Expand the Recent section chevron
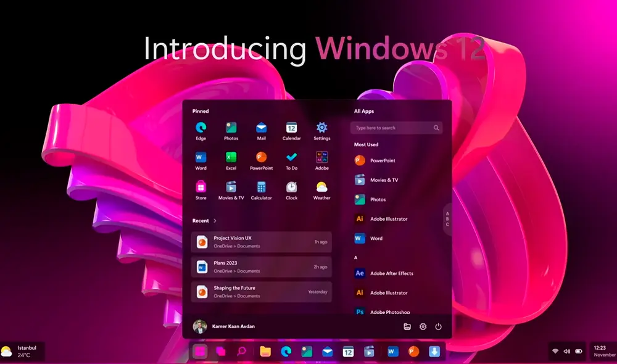The image size is (617, 364). click(215, 221)
